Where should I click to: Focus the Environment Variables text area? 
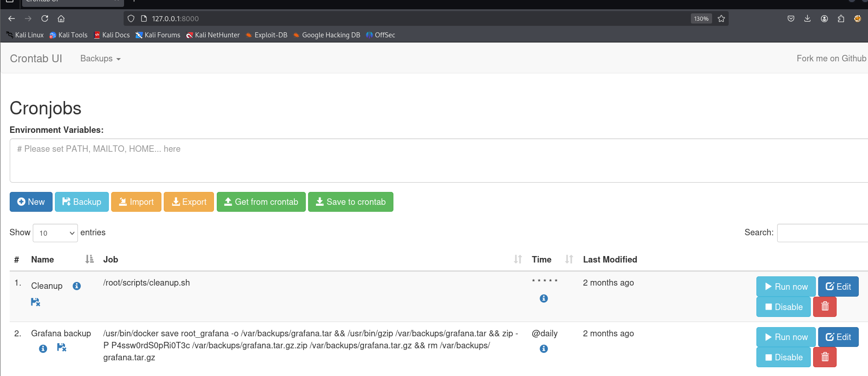[439, 161]
